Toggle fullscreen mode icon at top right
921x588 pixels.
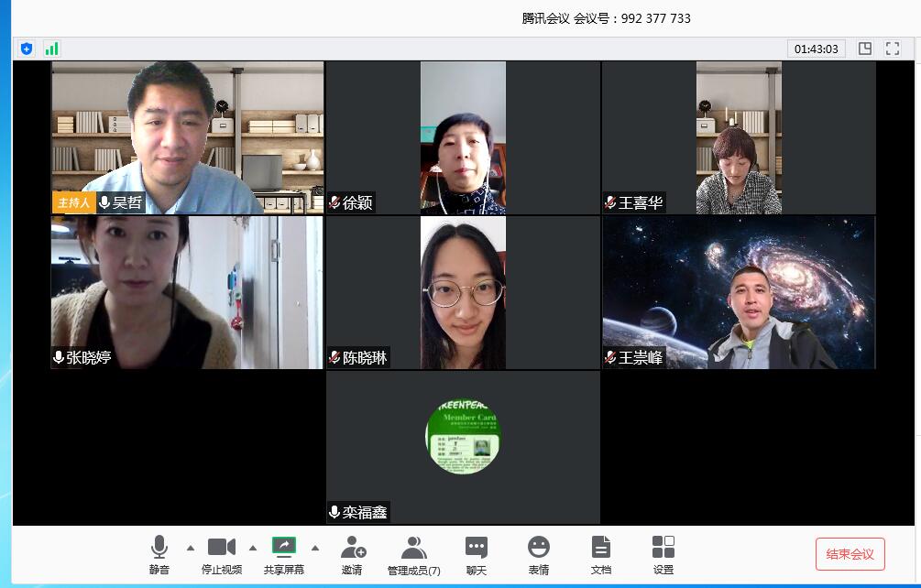[892, 49]
